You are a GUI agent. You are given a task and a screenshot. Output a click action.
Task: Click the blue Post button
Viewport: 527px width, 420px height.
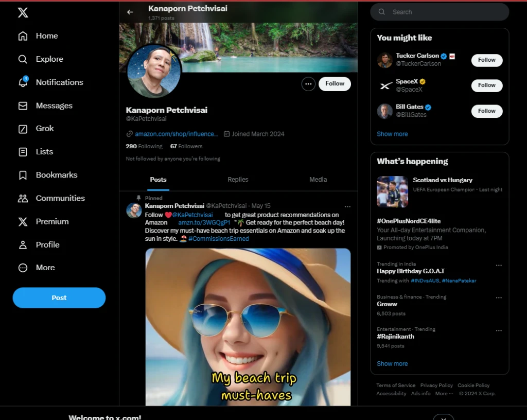point(59,298)
